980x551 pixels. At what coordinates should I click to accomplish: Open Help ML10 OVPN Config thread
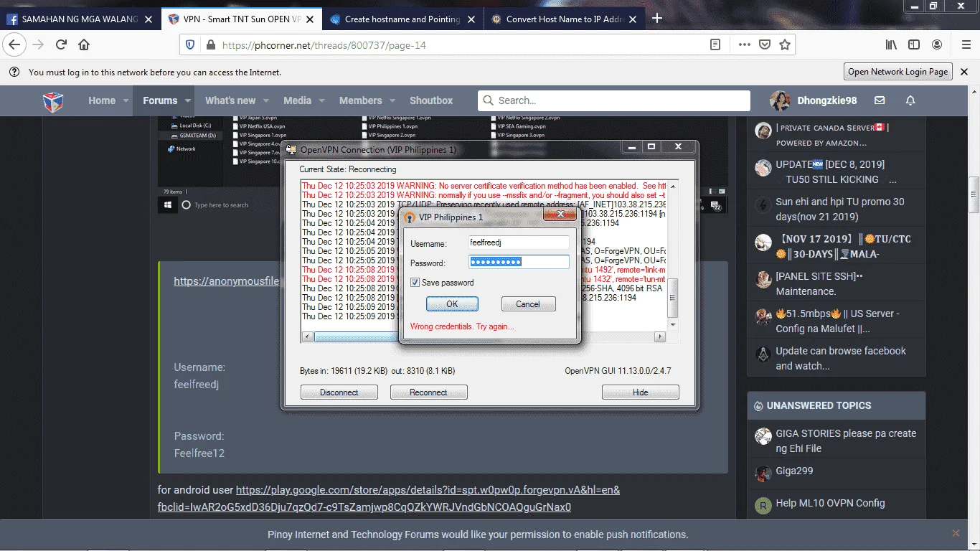830,503
